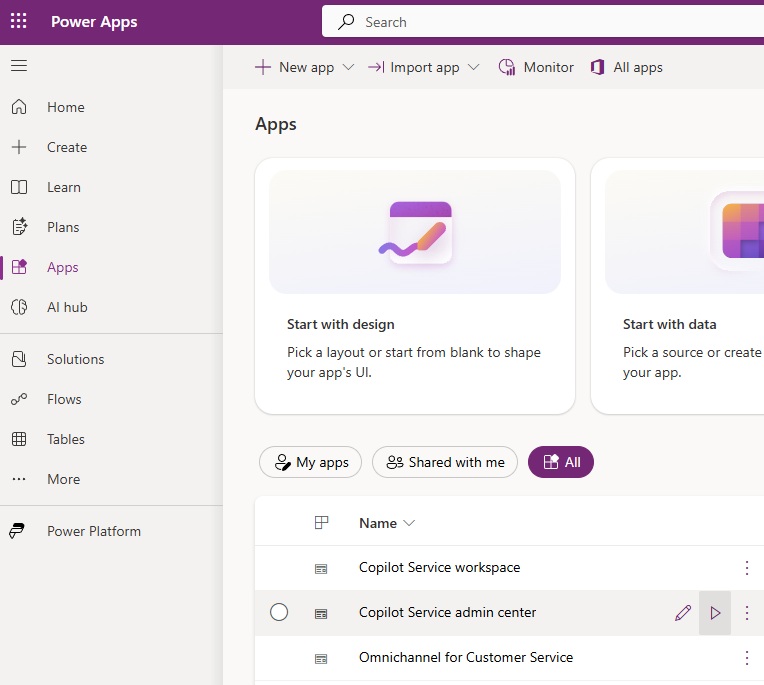
Task: Click the pencil edit icon for Copilot Service admin center
Action: pyautogui.click(x=683, y=612)
